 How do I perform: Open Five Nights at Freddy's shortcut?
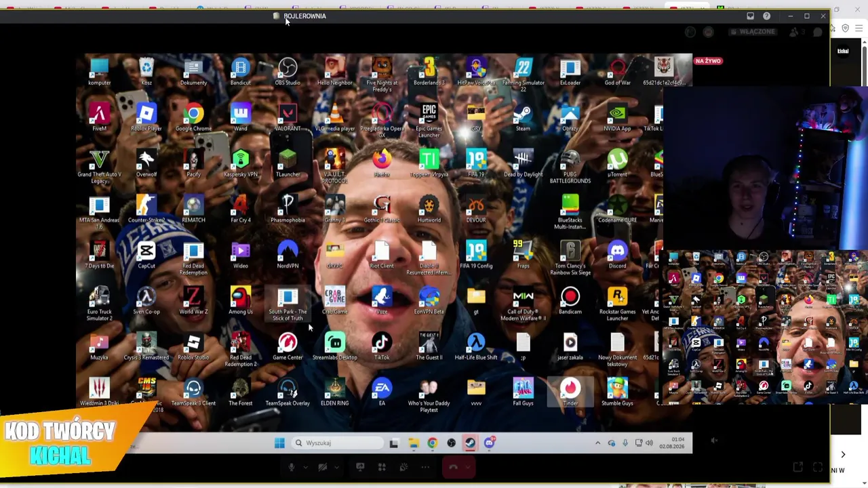tap(382, 75)
